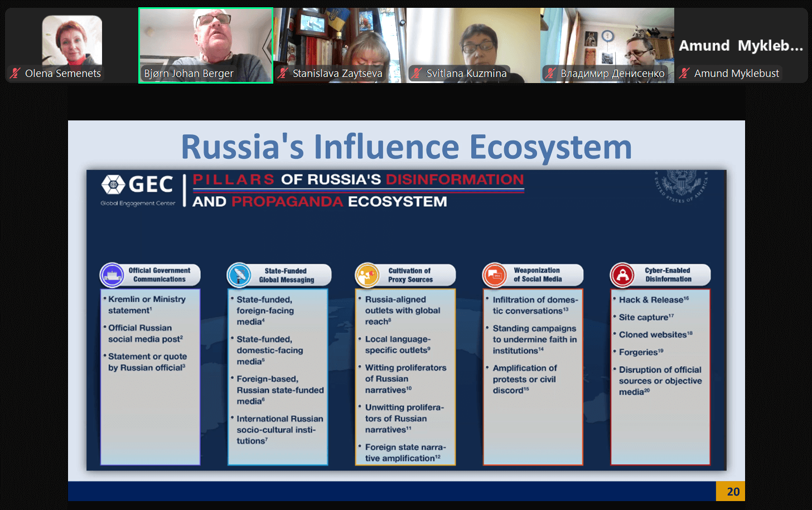Click Amund Myklebust's muted microphone icon
Viewport: 812px width, 510px height.
tap(684, 73)
